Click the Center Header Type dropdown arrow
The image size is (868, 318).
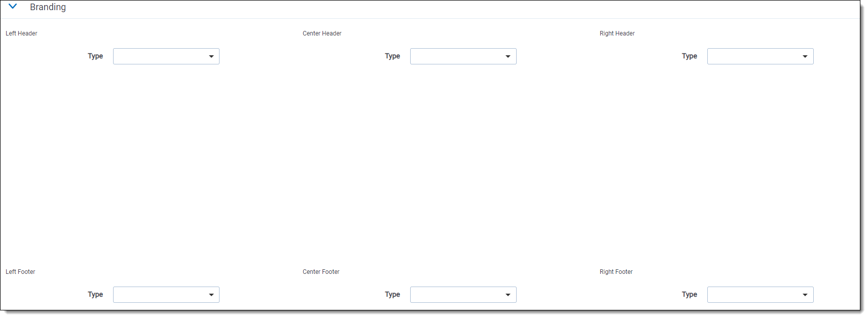coord(508,56)
